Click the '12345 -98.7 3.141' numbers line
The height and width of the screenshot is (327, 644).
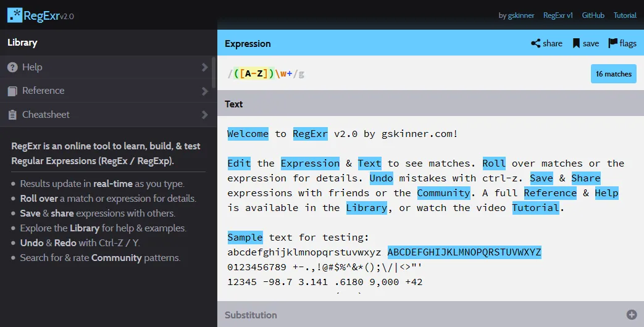point(325,282)
